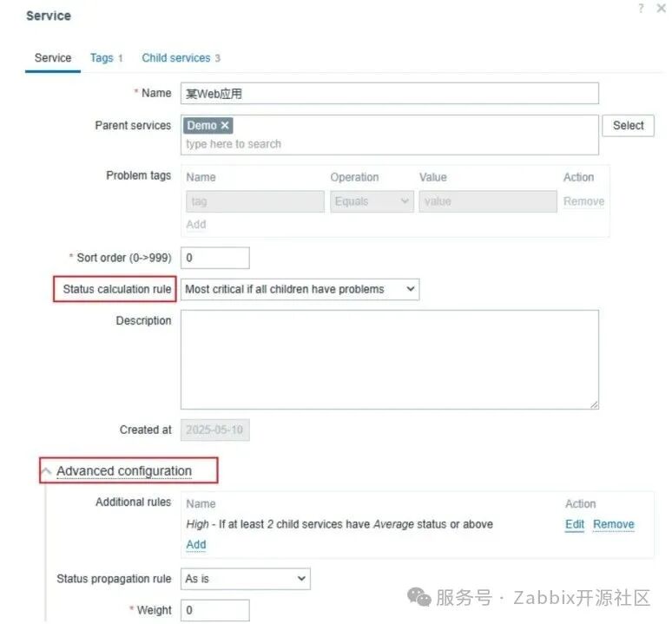Focus the Weight input field
The height and width of the screenshot is (624, 672).
tap(215, 610)
